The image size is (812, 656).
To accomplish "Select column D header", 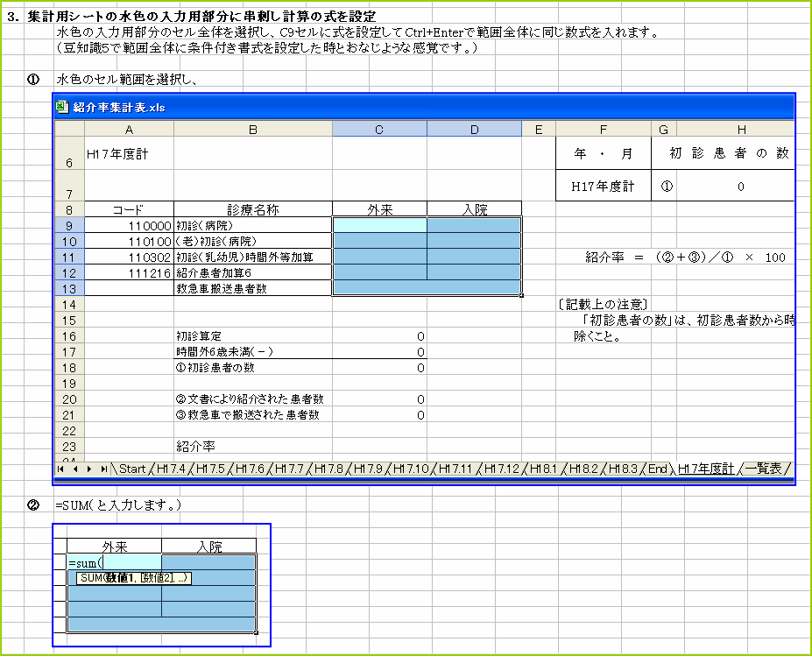I will click(474, 128).
